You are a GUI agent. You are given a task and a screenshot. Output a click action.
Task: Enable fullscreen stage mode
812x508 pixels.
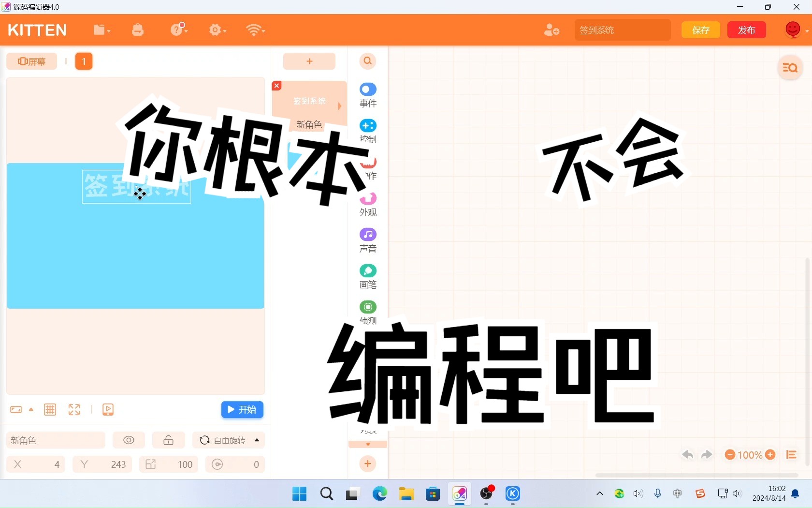[x=74, y=410]
